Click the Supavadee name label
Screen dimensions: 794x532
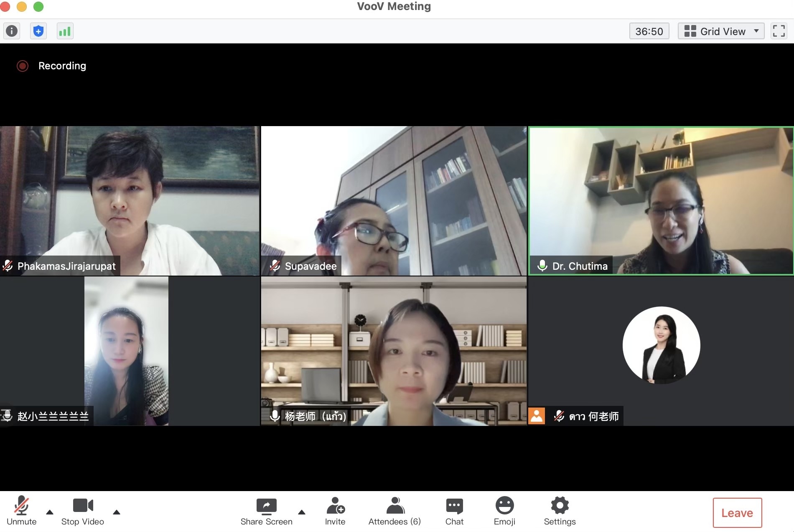(310, 266)
